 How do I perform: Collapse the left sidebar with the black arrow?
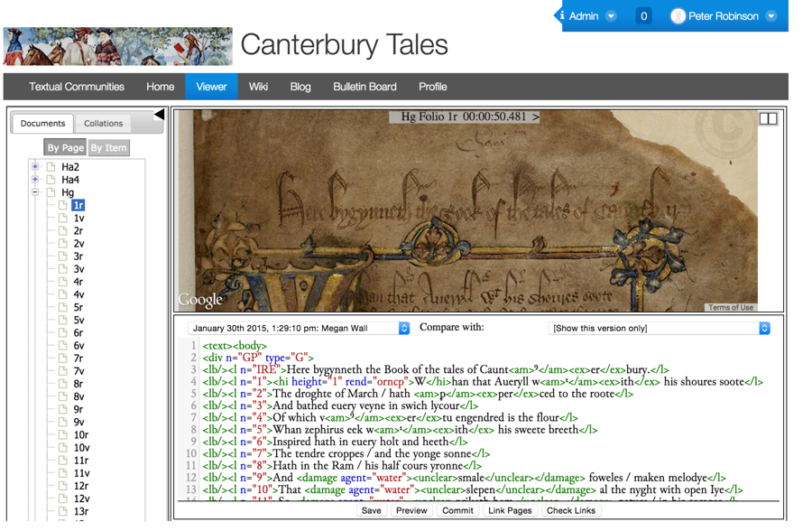point(160,114)
